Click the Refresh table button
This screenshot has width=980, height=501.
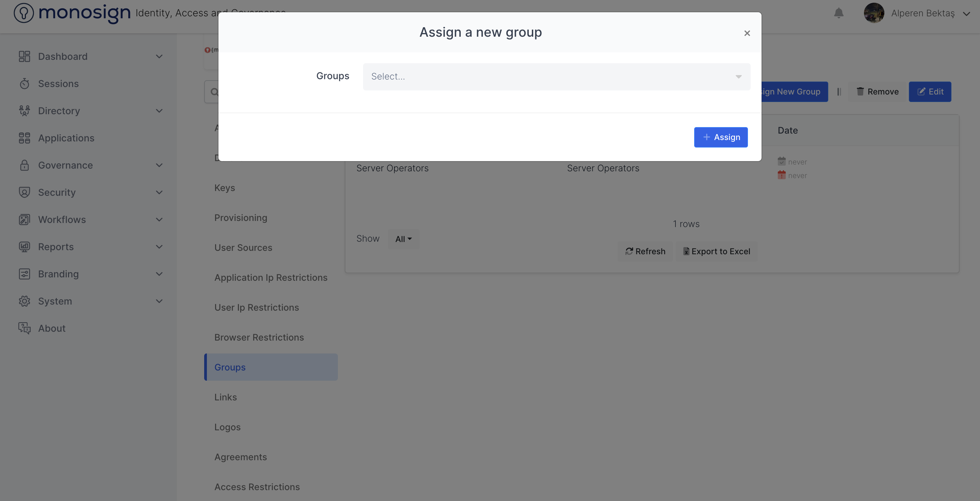(645, 251)
